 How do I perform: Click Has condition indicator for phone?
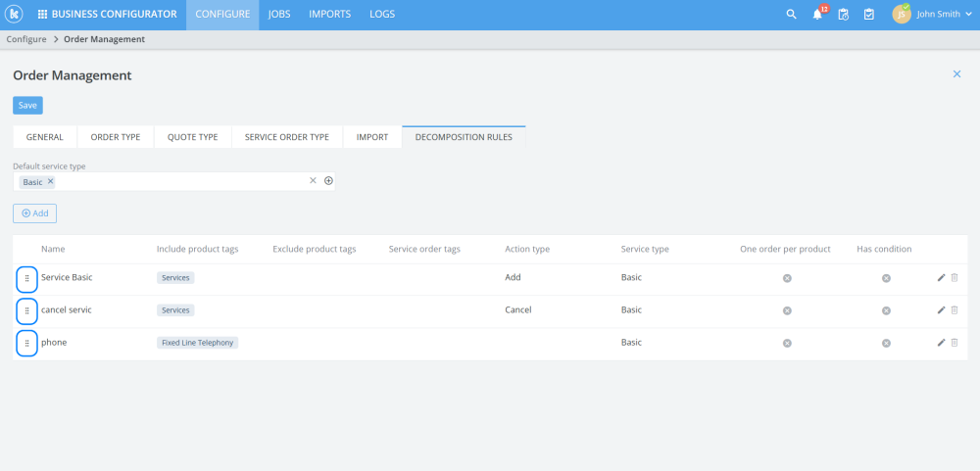pyautogui.click(x=886, y=343)
